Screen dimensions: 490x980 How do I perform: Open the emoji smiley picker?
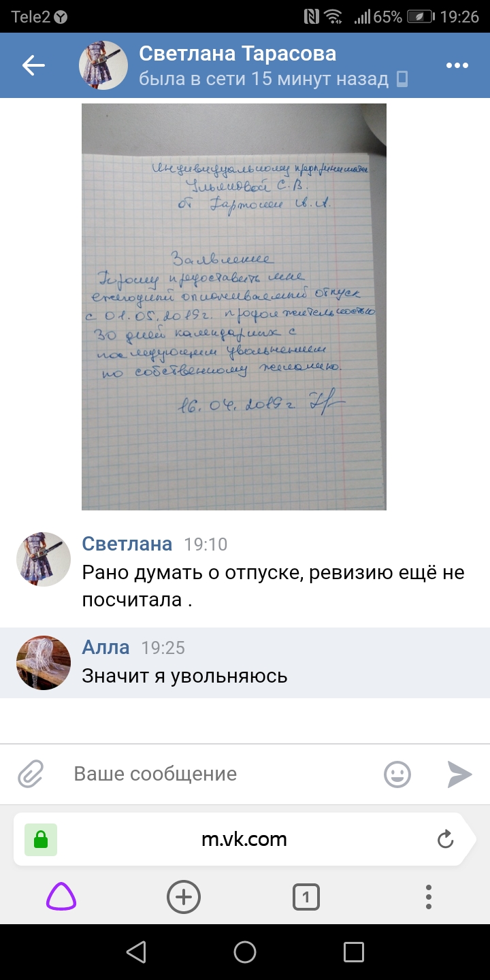[x=397, y=774]
